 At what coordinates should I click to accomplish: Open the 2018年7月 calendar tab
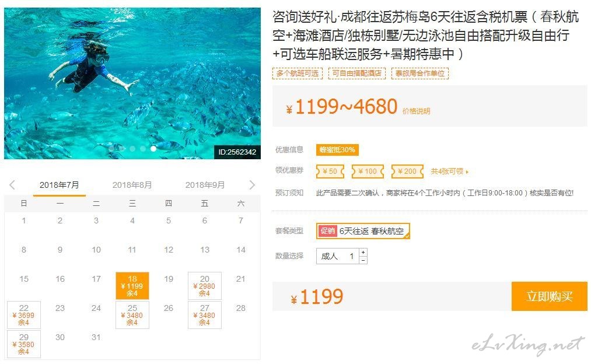pyautogui.click(x=59, y=185)
